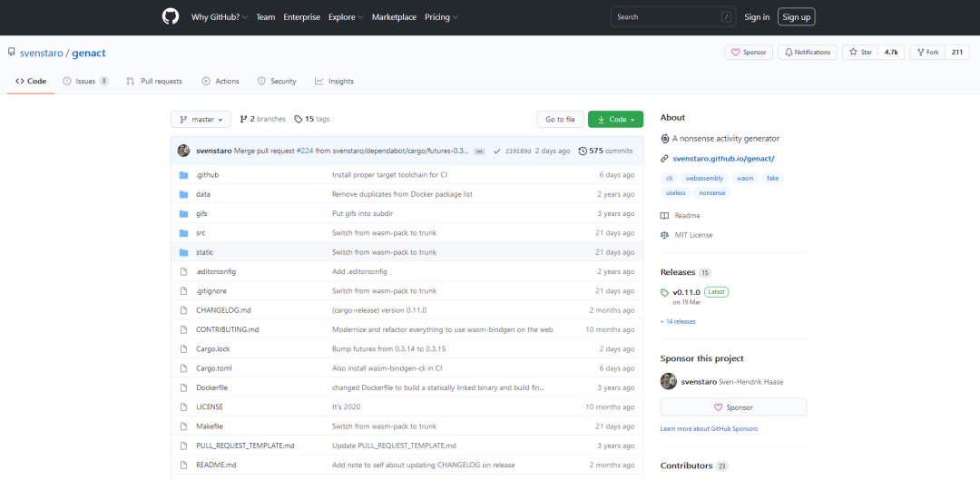
Task: Open the master branch dropdown
Action: tap(201, 120)
